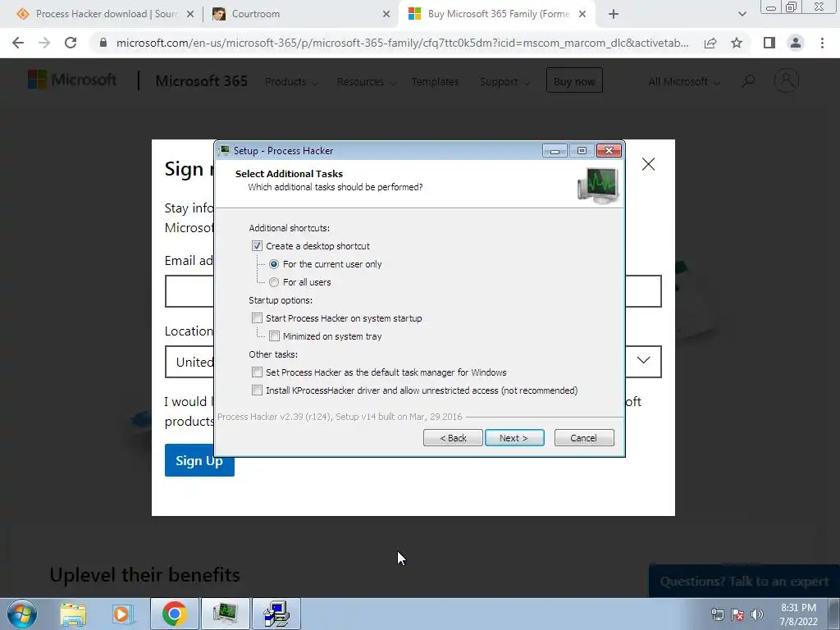
Task: Close the Process Hacker download tab
Action: [190, 15]
